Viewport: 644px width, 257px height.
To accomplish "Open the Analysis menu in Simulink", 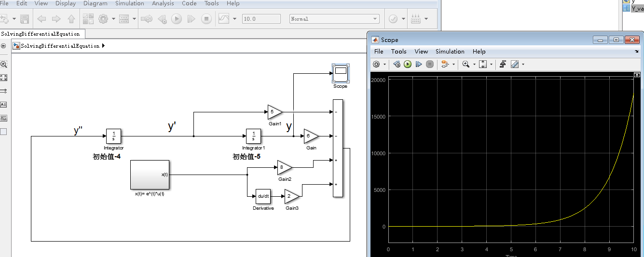I will (163, 3).
